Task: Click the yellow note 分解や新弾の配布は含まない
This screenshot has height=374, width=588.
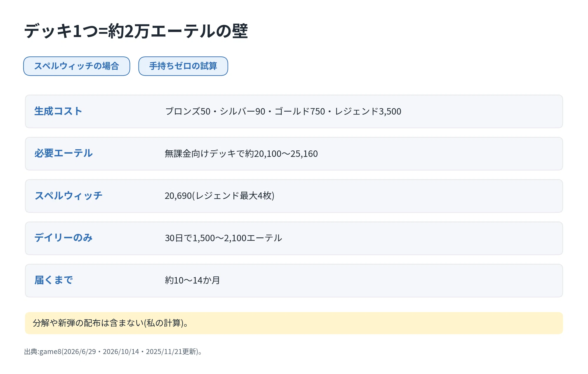Action: click(294, 323)
